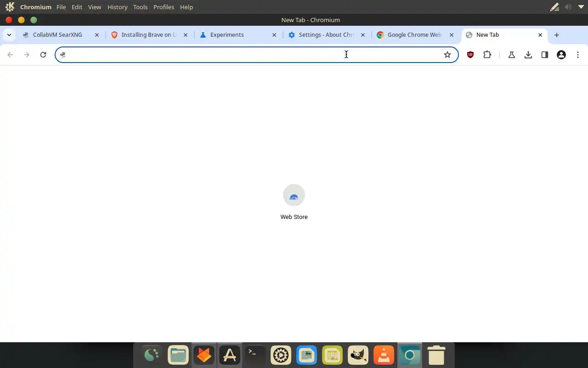Expand the system tray arrow in the top bar
Viewport: 588px width, 368px height.
[581, 7]
